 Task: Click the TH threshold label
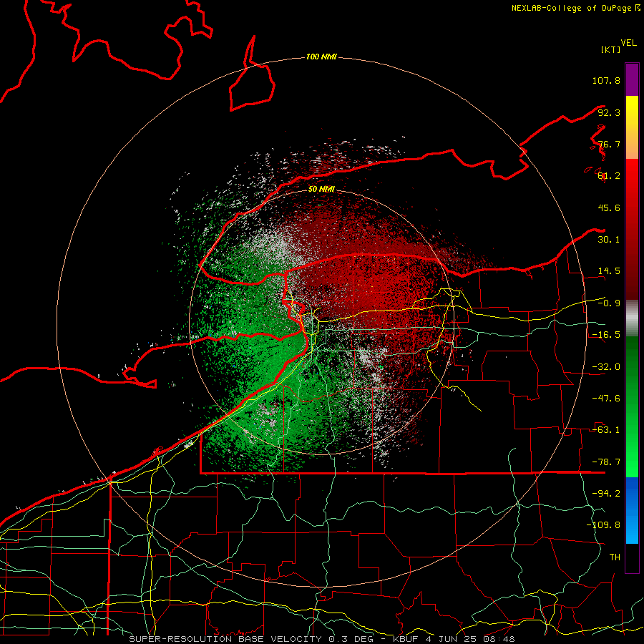click(x=615, y=557)
